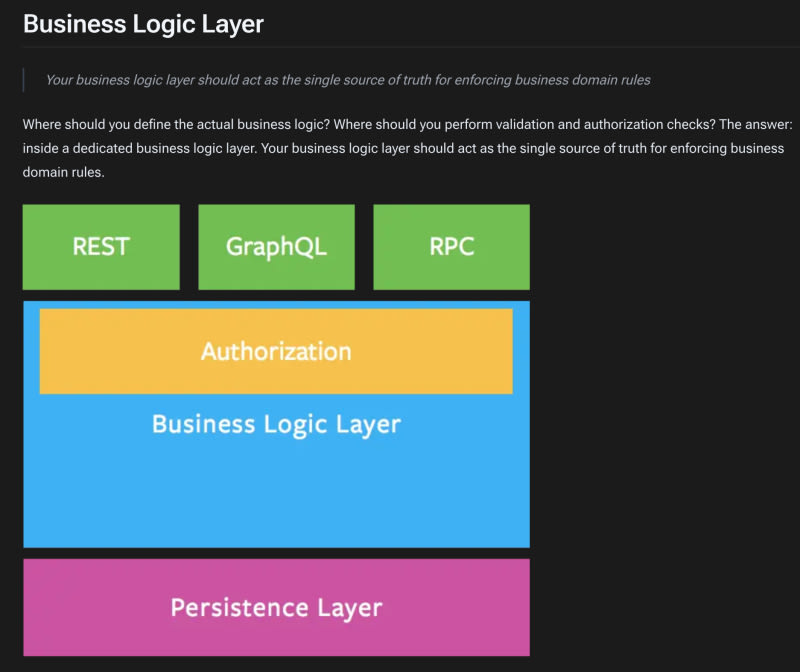800x672 pixels.
Task: Click "The answer:" at the first line's end
Action: tap(756, 124)
